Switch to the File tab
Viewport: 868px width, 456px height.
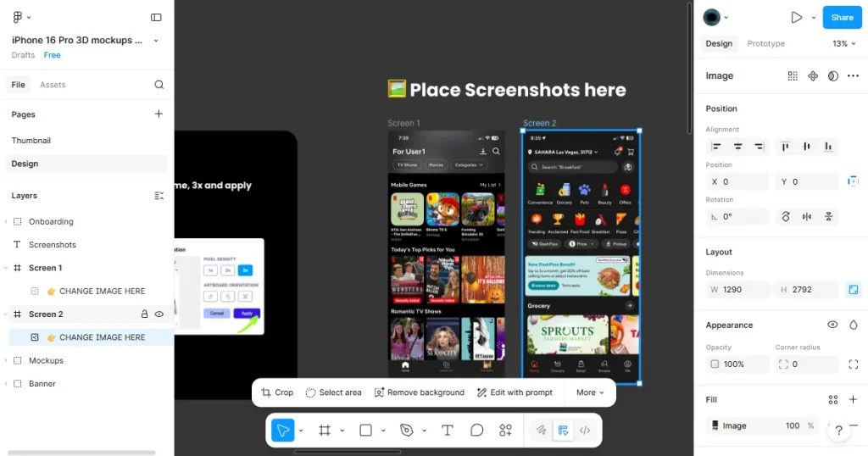pyautogui.click(x=19, y=85)
